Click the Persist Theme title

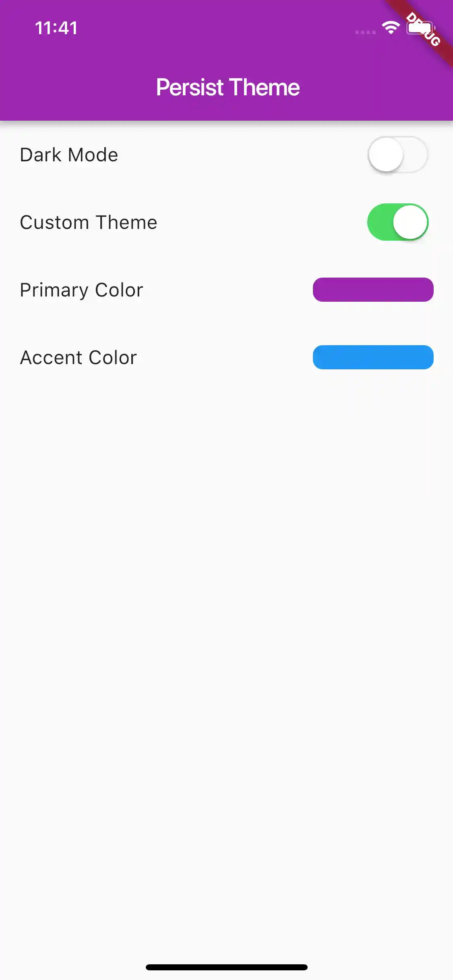click(x=228, y=87)
